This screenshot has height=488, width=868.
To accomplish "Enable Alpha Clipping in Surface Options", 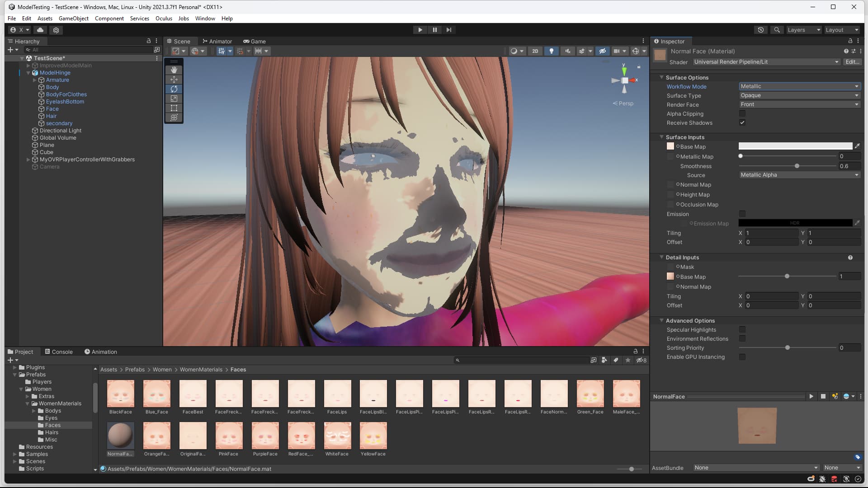I will click(742, 113).
